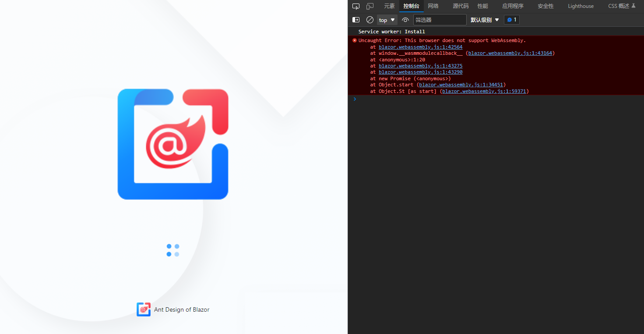Open the 元素 (Elements) tab
644x334 pixels.
click(389, 6)
